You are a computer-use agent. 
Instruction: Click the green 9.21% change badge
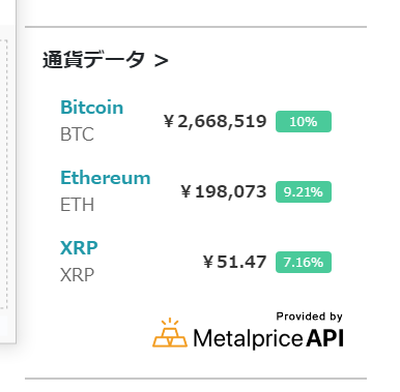[303, 192]
